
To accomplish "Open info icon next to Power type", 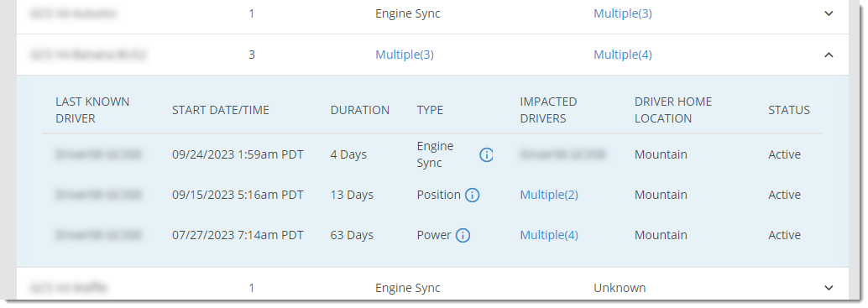I will click(x=463, y=236).
